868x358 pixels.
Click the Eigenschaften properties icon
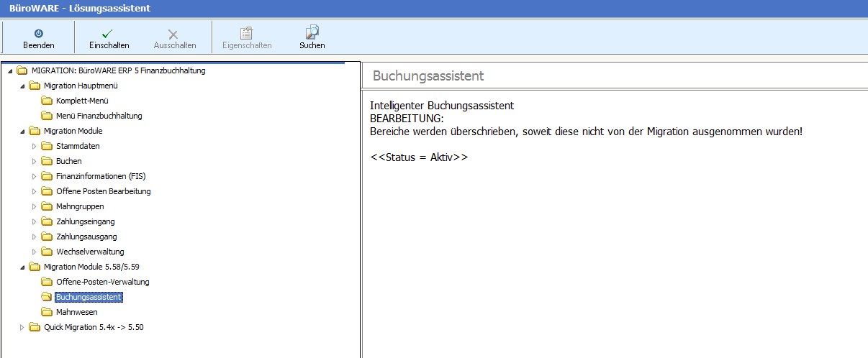coord(247,33)
